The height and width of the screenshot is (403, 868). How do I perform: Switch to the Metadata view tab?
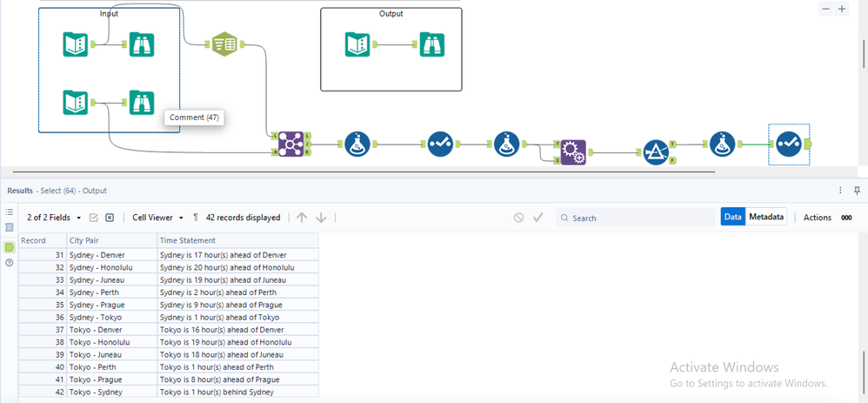coord(767,218)
